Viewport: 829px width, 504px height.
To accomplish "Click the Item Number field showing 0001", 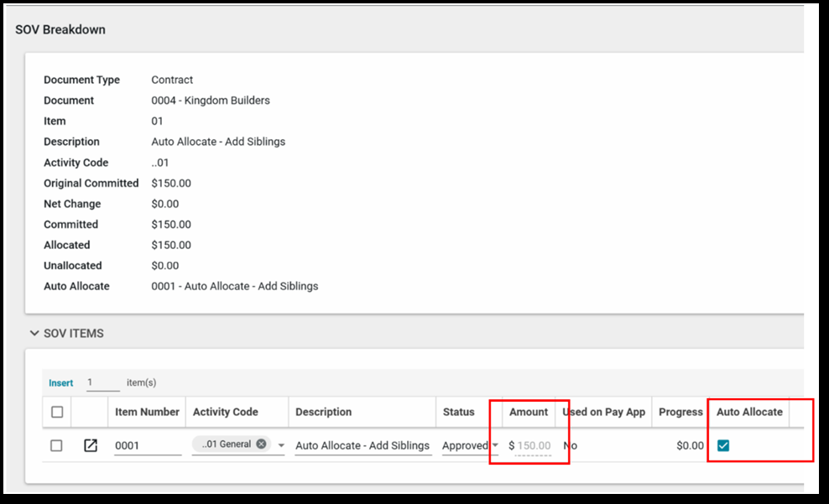I will pyautogui.click(x=147, y=445).
